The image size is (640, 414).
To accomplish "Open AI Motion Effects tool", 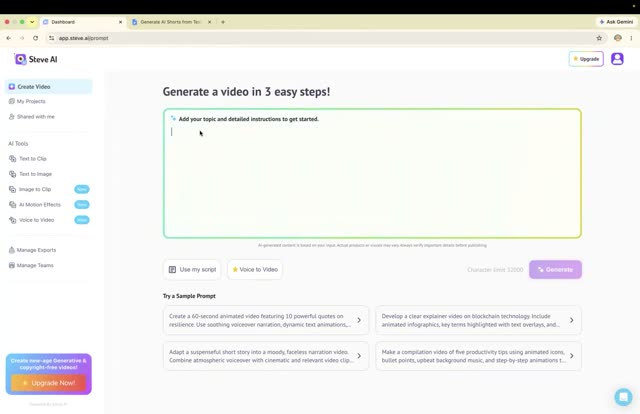I will 40,205.
